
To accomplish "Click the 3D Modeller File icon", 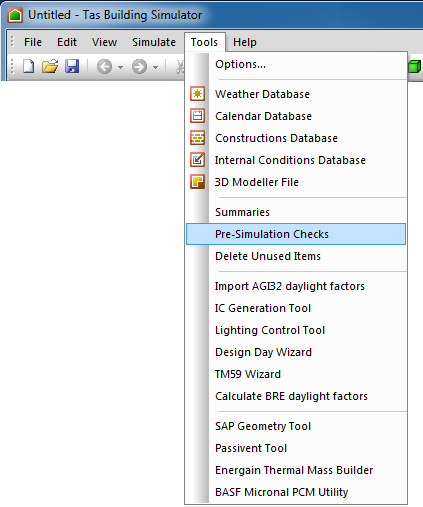I will [x=197, y=182].
